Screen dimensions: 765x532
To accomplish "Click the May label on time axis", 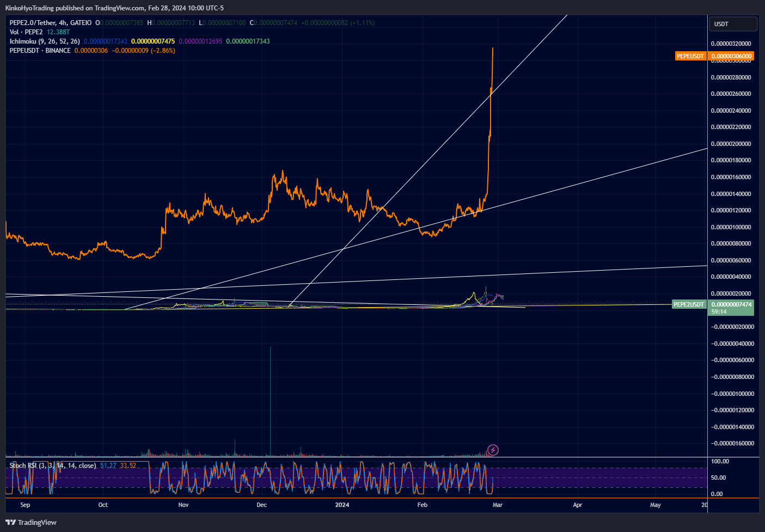I will (x=656, y=505).
